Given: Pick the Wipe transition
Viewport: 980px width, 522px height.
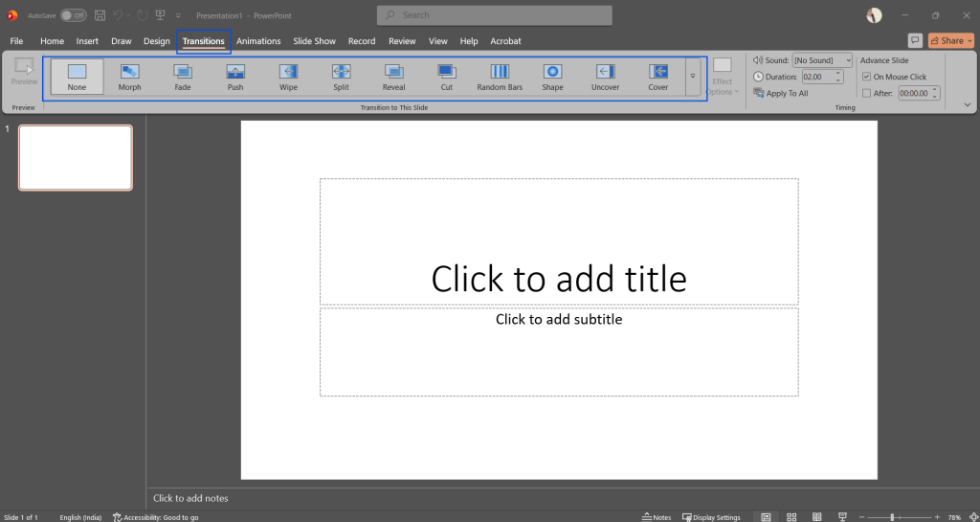Looking at the screenshot, I should coord(288,77).
